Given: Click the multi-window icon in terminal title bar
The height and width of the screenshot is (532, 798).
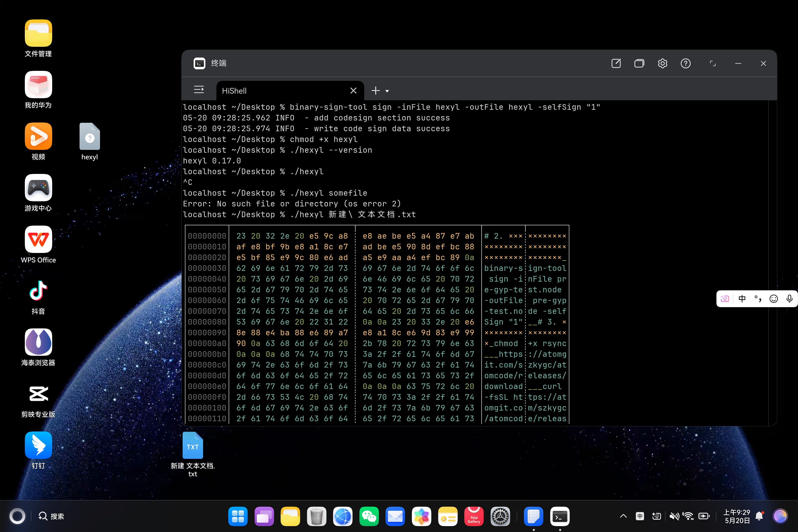Looking at the screenshot, I should click(x=639, y=63).
